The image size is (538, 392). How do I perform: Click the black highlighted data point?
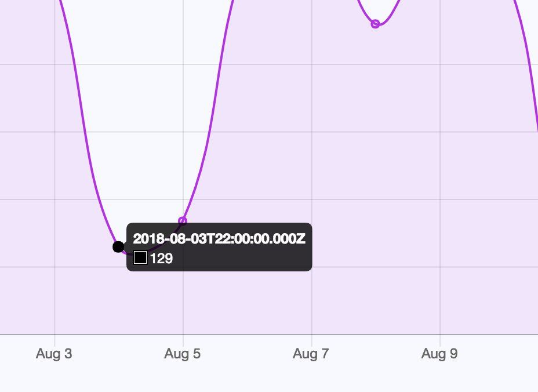pos(118,247)
